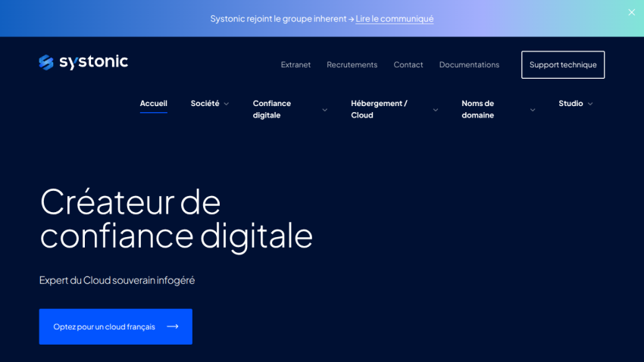Open the Documentations link

click(x=469, y=65)
